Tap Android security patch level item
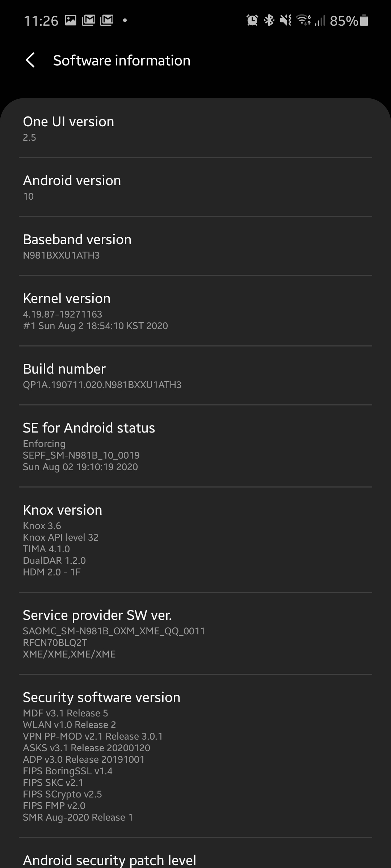 coord(195,859)
